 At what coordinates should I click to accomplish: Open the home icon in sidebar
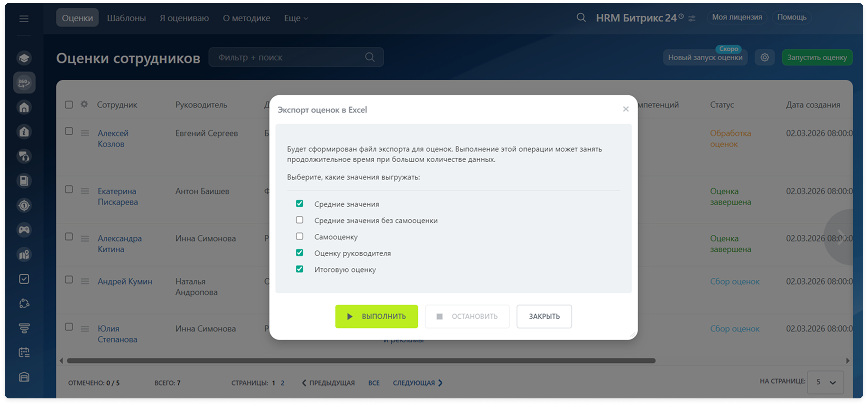24,107
